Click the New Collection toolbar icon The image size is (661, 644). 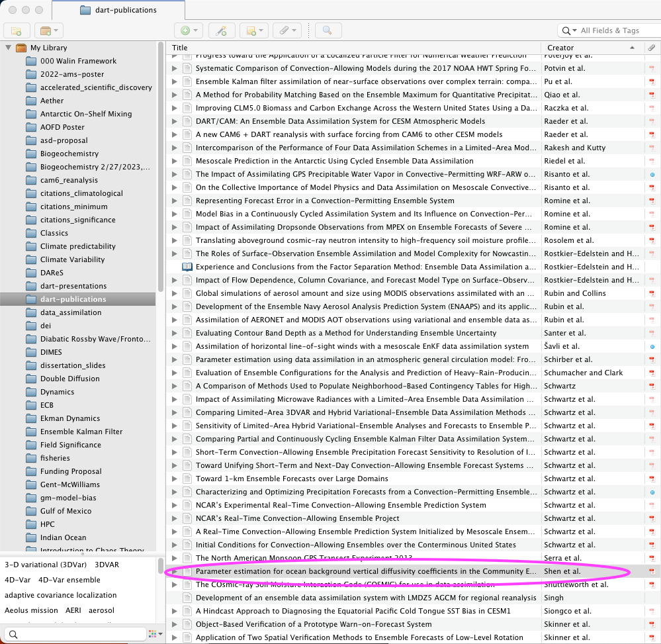(17, 30)
